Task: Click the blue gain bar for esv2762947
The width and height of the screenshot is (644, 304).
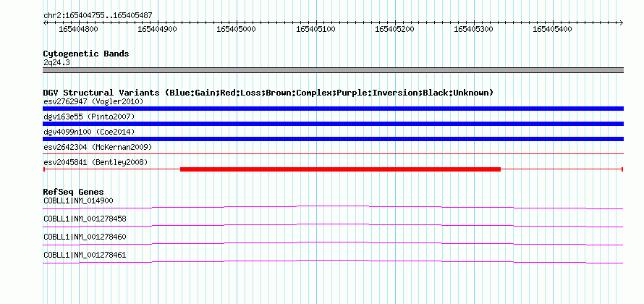Action: [333, 109]
